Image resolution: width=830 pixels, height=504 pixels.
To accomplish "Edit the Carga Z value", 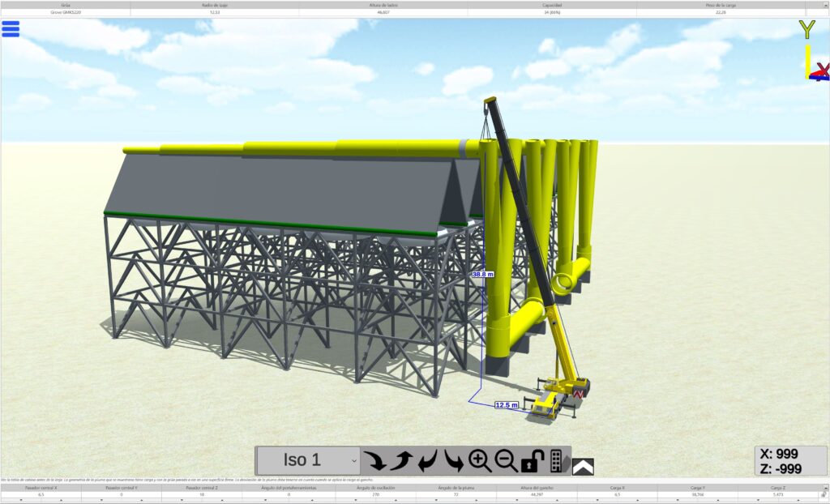I will click(778, 494).
